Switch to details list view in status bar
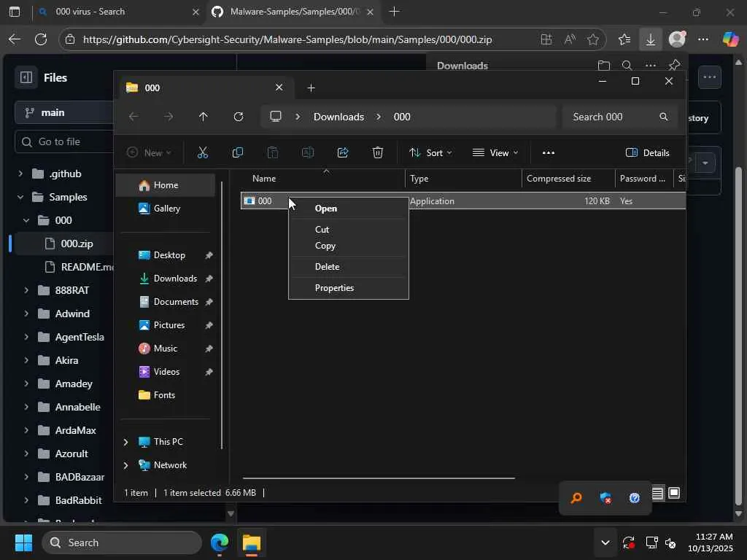The height and width of the screenshot is (560, 747). 657,493
